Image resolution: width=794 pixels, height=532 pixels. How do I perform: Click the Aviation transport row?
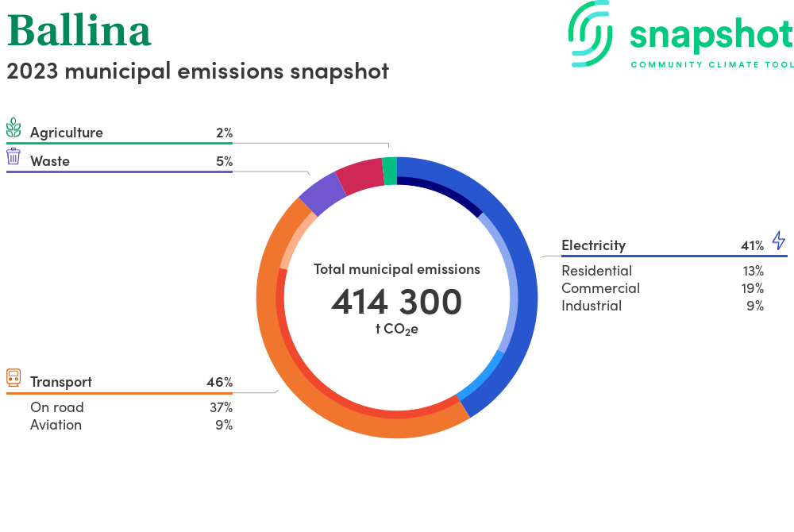(x=56, y=425)
